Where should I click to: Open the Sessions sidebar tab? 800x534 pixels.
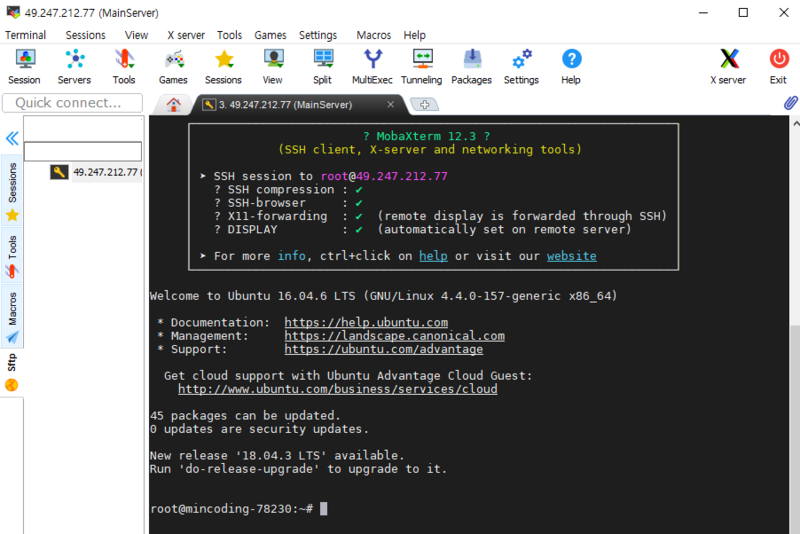click(x=12, y=191)
